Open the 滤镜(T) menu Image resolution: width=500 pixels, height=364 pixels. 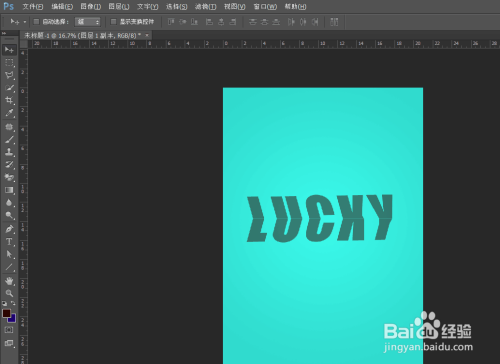point(206,7)
